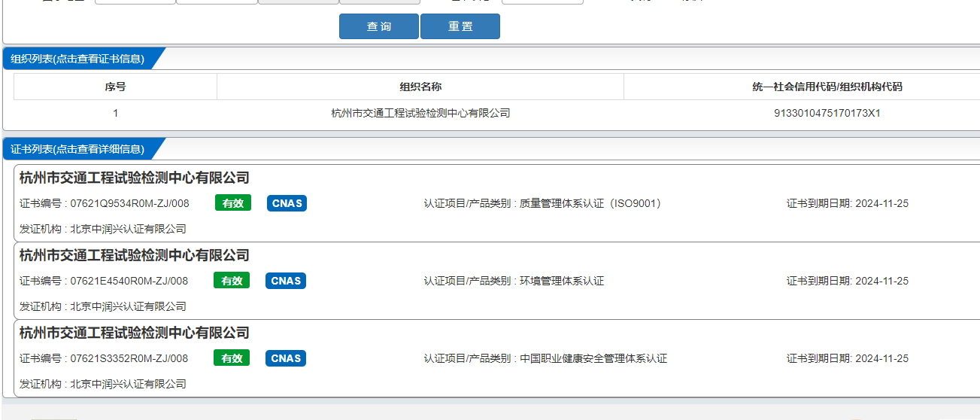Click the 组织名称 column header
The image size is (980, 420).
(420, 87)
